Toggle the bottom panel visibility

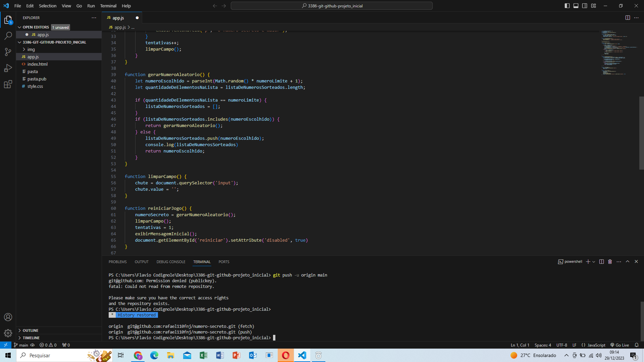coord(576,6)
